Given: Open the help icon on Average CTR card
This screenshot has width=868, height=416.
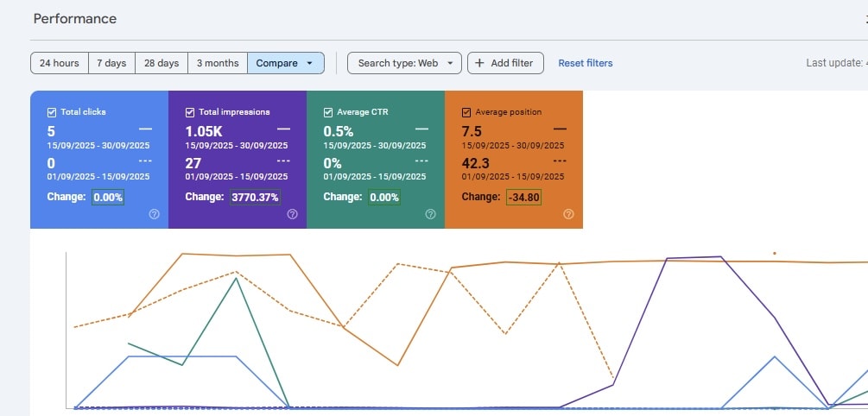Looking at the screenshot, I should (430, 214).
